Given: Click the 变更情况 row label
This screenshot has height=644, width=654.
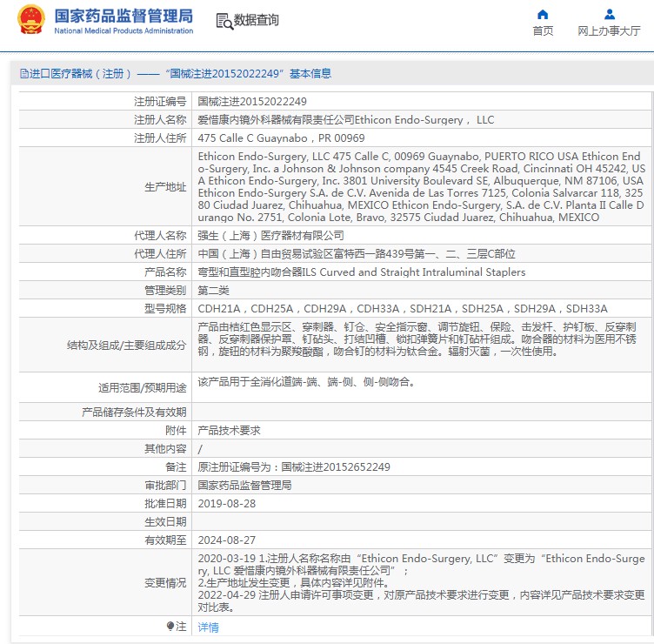Looking at the screenshot, I should click(165, 583).
